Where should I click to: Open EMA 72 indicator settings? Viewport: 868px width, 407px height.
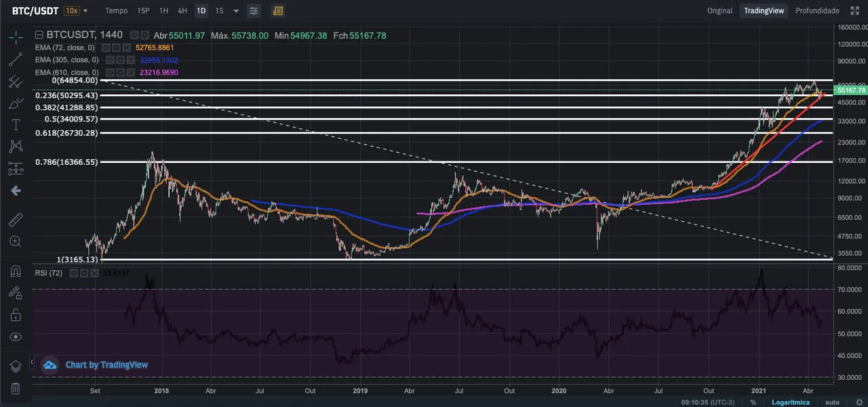pyautogui.click(x=116, y=47)
